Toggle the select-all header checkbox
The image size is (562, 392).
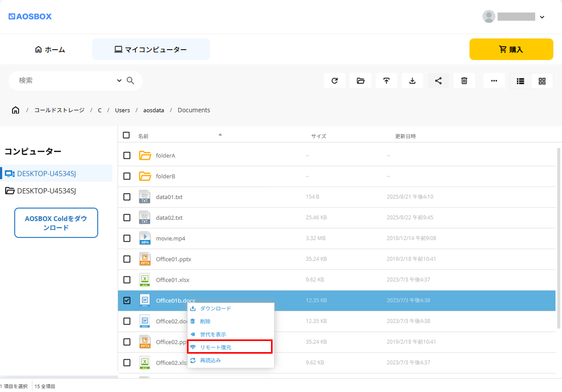click(x=126, y=135)
